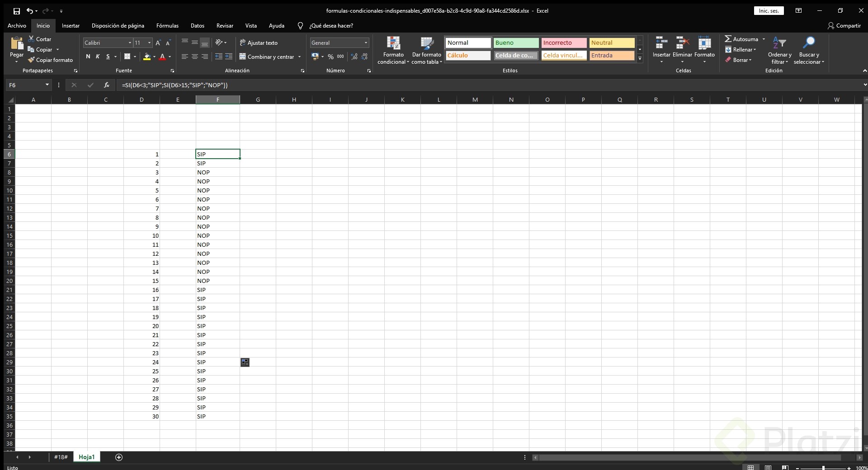Click Inic. ses. sign-in button
Image resolution: width=868 pixels, height=470 pixels.
pos(769,11)
